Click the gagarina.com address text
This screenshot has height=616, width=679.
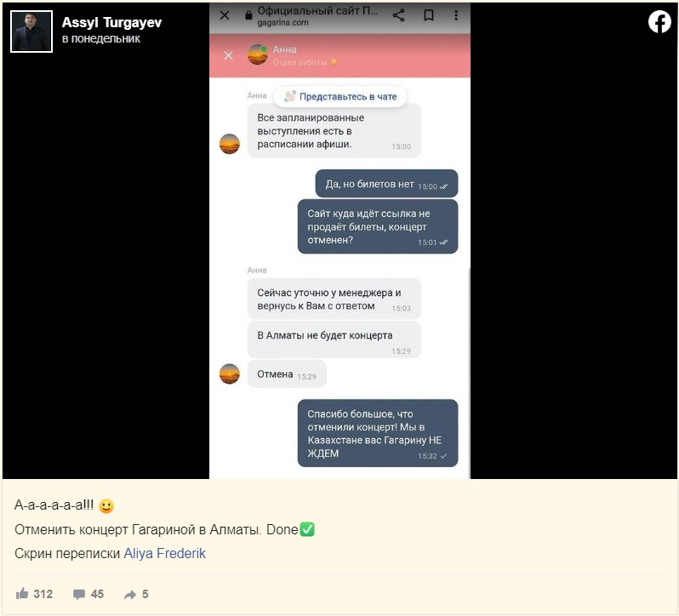282,22
